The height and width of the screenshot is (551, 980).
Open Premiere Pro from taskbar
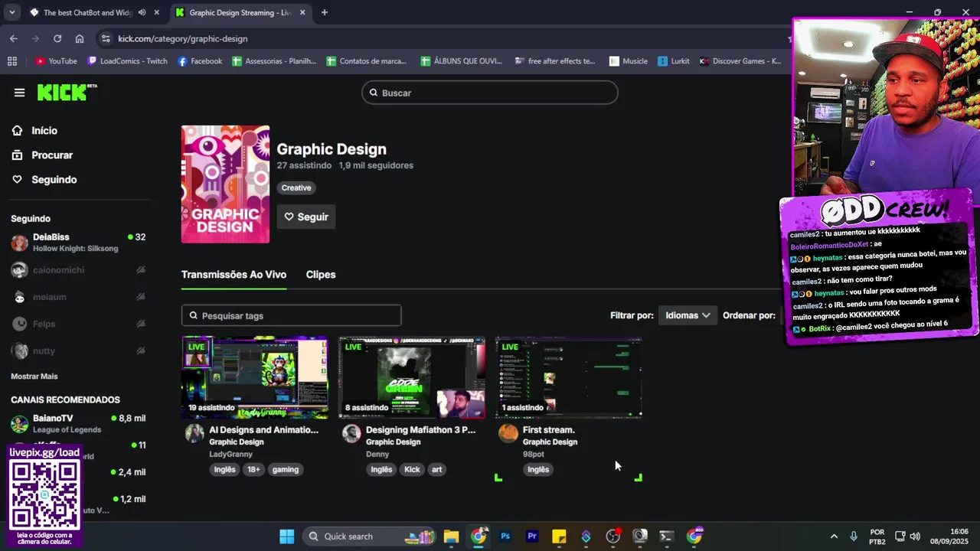coord(532,536)
